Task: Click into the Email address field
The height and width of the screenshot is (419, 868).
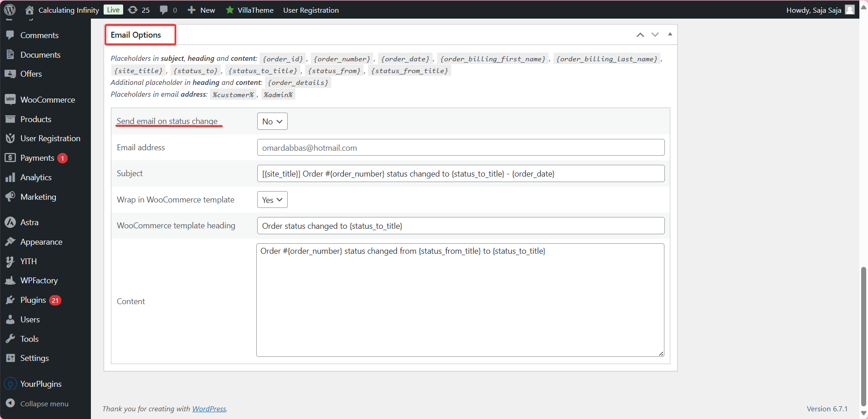Action: tap(460, 148)
